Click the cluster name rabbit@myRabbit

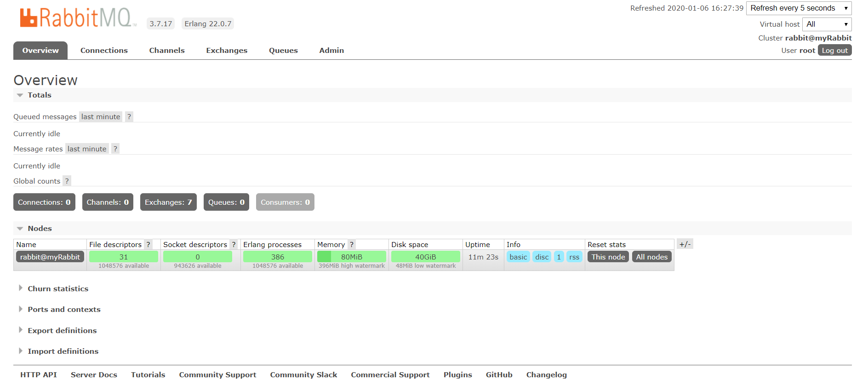pos(818,38)
